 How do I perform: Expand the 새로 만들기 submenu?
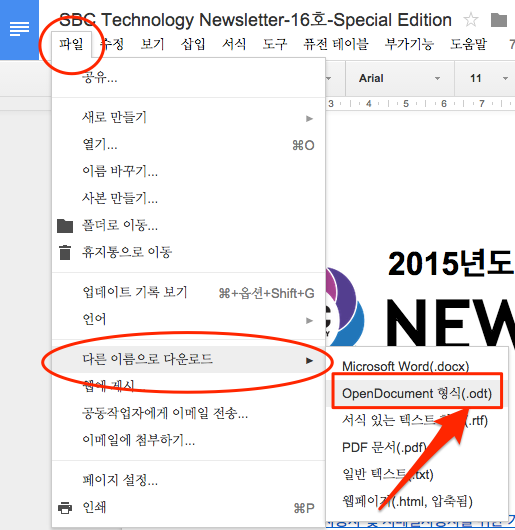pos(188,118)
